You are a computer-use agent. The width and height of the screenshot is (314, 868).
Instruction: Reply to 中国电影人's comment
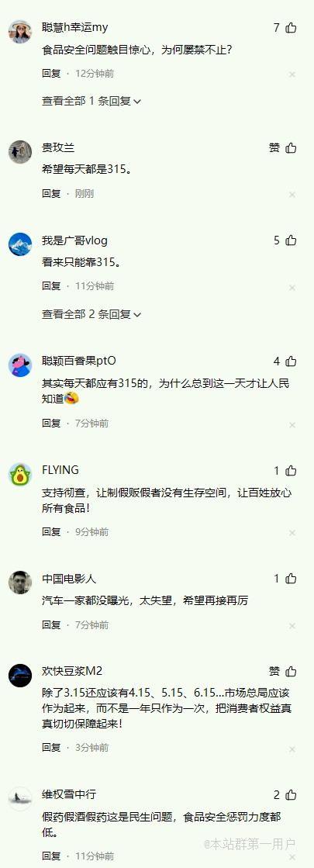pos(51,625)
